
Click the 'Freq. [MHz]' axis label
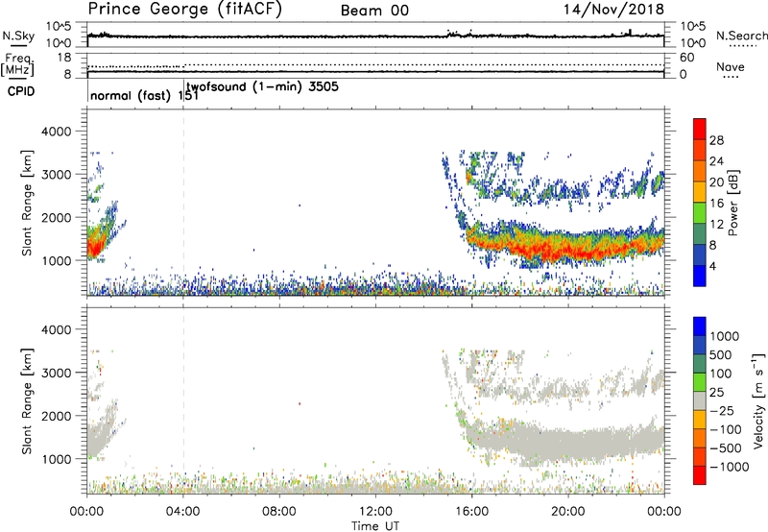coord(17,65)
